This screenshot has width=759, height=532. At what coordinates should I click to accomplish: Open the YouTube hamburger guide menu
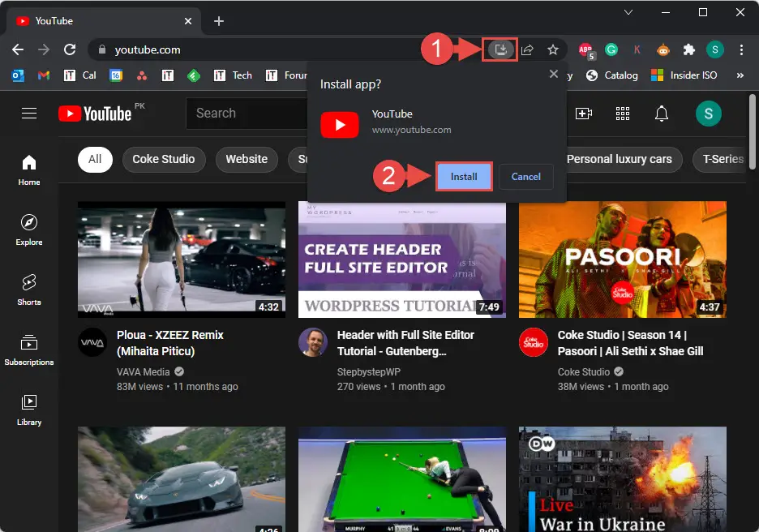[29, 114]
